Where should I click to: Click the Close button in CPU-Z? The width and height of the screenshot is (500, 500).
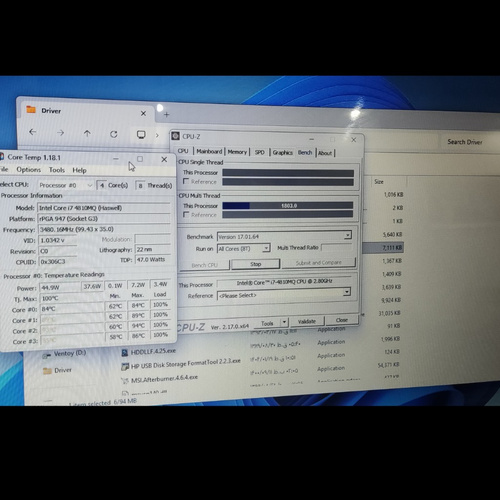coord(342,320)
